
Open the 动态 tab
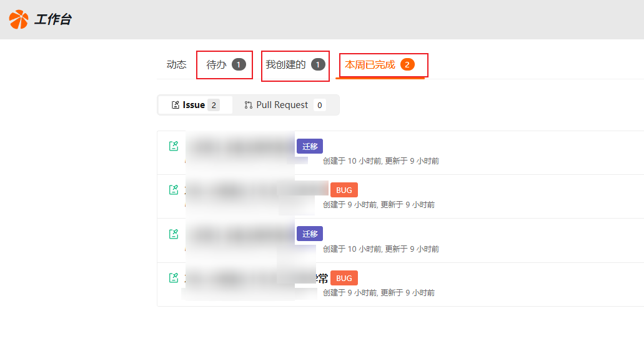coord(176,65)
